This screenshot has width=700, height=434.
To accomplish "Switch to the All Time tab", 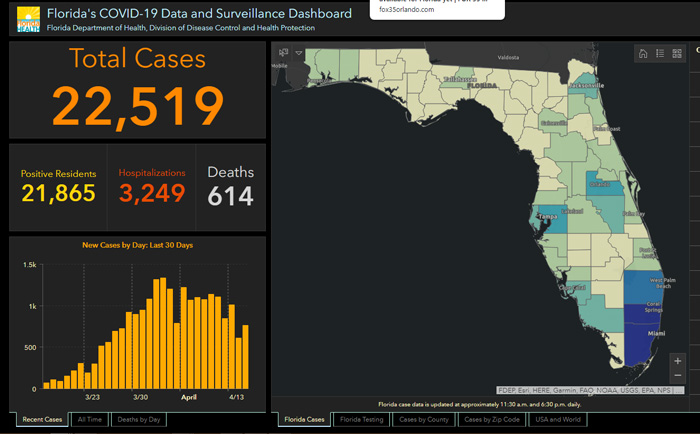I will [89, 420].
